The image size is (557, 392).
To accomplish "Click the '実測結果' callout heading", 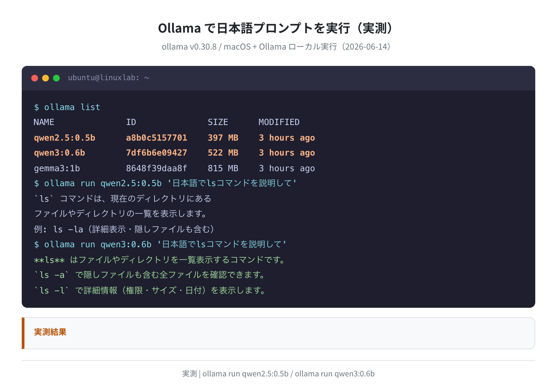I will (50, 332).
